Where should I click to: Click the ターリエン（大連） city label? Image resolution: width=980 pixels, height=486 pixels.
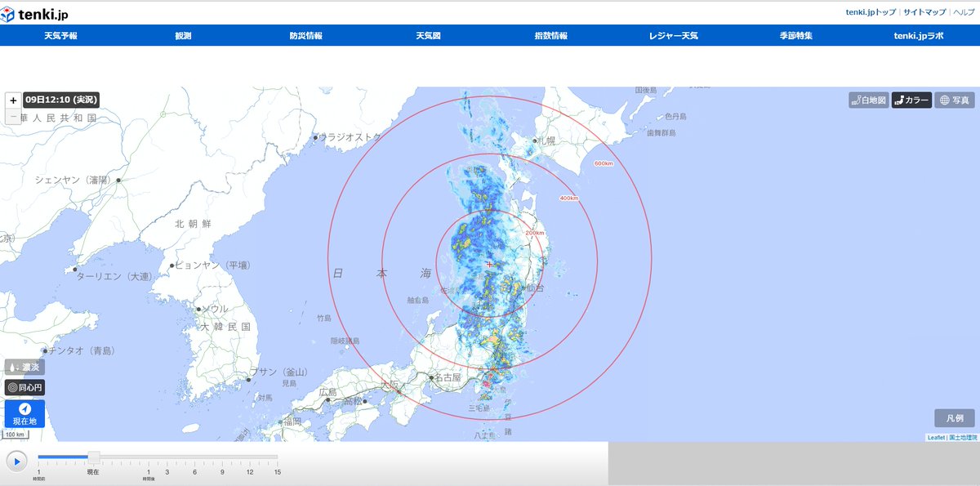click(114, 276)
